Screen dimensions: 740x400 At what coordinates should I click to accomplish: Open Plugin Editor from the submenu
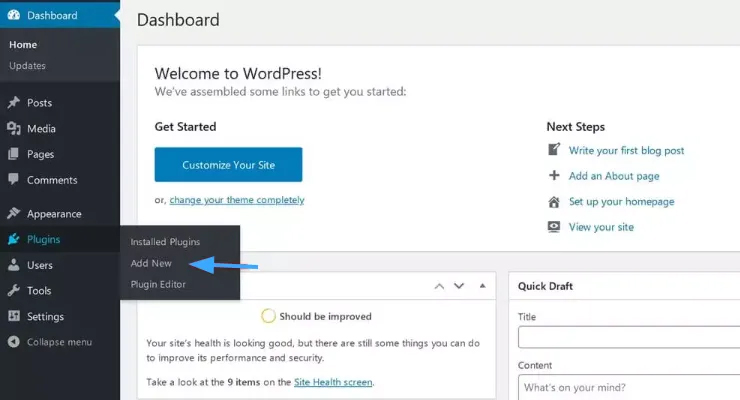(x=158, y=285)
